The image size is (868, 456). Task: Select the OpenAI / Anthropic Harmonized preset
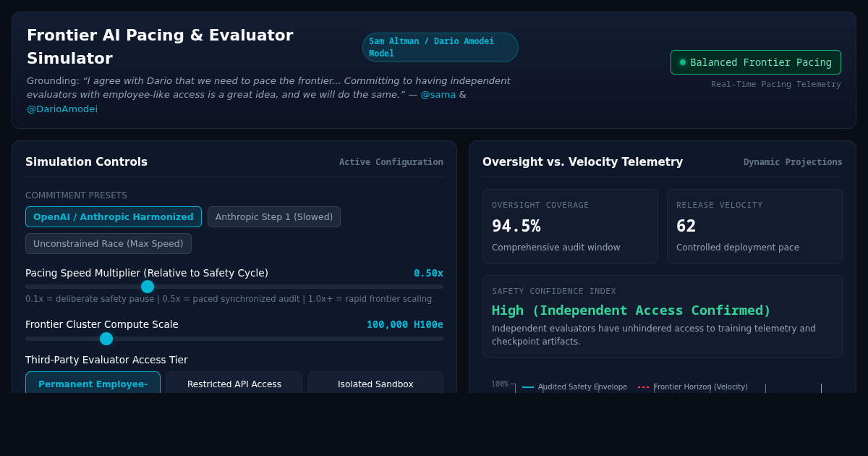(114, 216)
